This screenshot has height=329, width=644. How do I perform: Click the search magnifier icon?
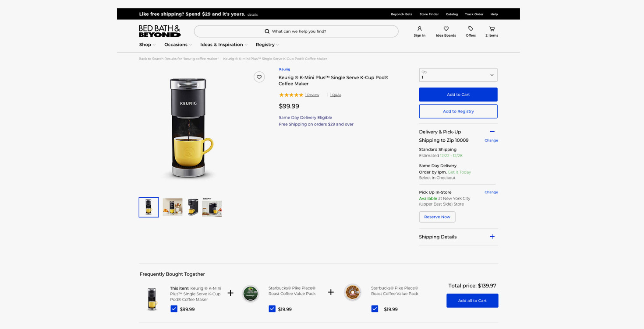click(x=267, y=31)
